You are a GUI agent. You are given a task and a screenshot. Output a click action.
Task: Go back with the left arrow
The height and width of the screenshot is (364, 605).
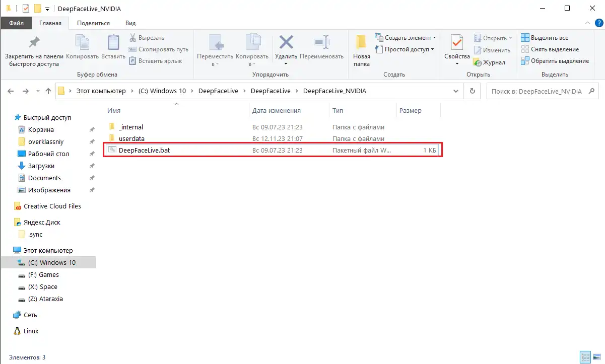click(11, 91)
